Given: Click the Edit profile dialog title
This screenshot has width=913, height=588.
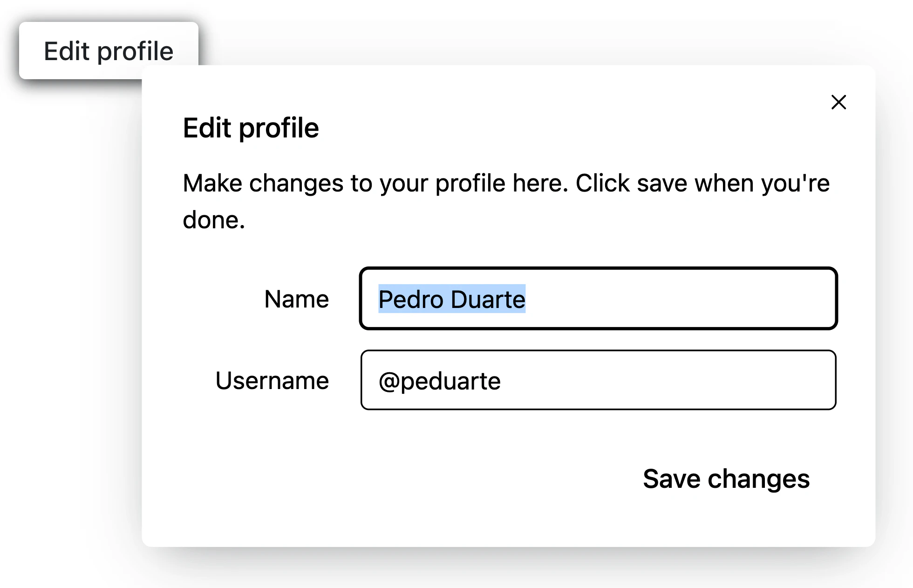Looking at the screenshot, I should 251,127.
